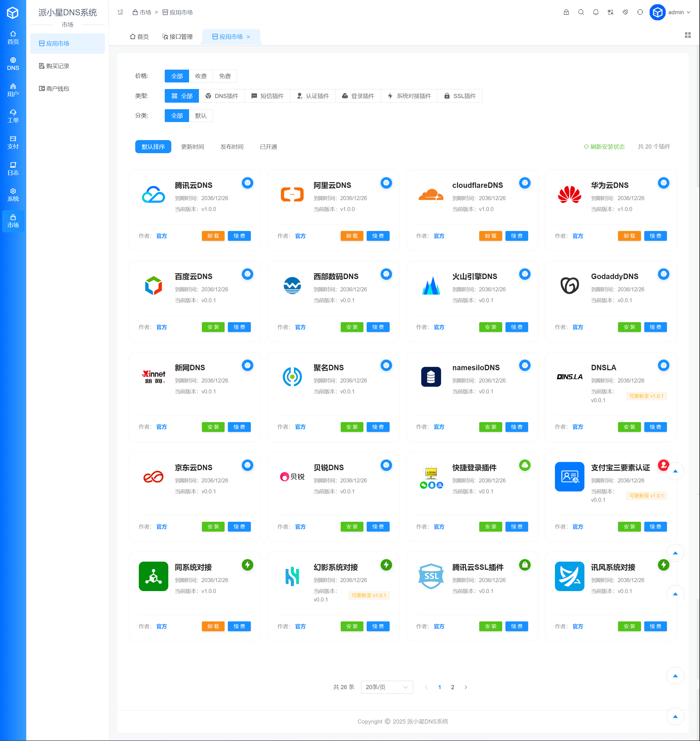
Task: Click 卸载 button for 腾讯云DNS
Action: (213, 236)
